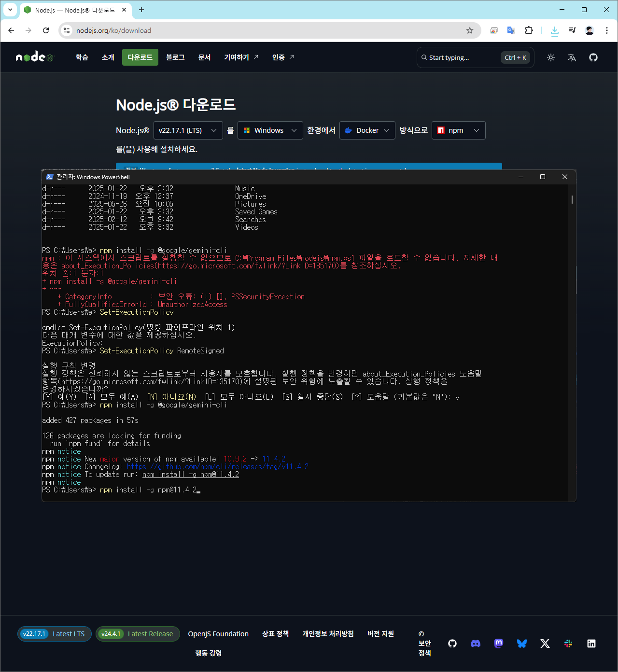Bookmark this page with the star icon
This screenshot has width=618, height=672.
coord(470,30)
